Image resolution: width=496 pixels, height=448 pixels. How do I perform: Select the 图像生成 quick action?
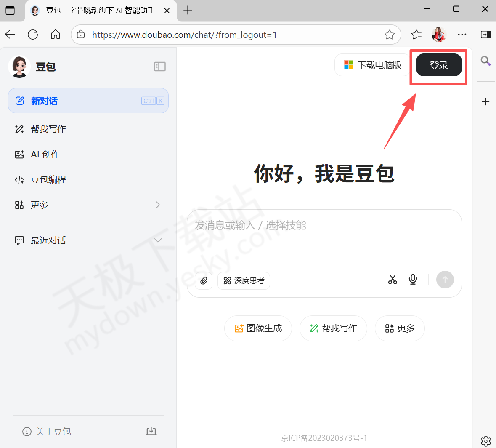click(x=258, y=328)
